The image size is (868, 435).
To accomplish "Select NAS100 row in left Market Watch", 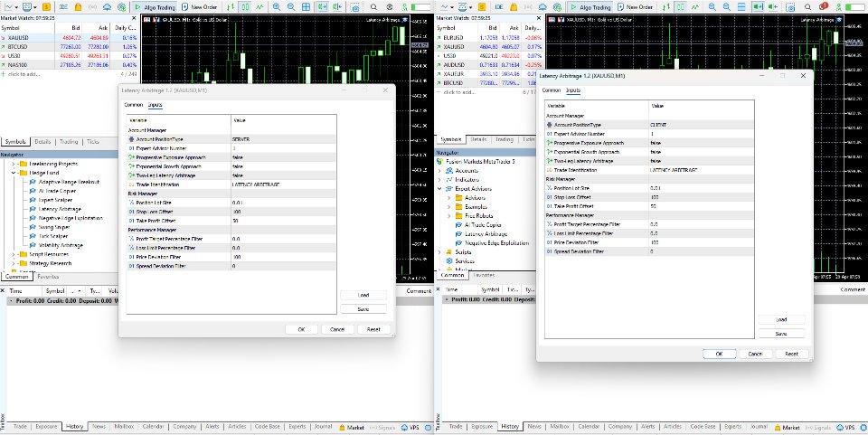I will [69, 65].
